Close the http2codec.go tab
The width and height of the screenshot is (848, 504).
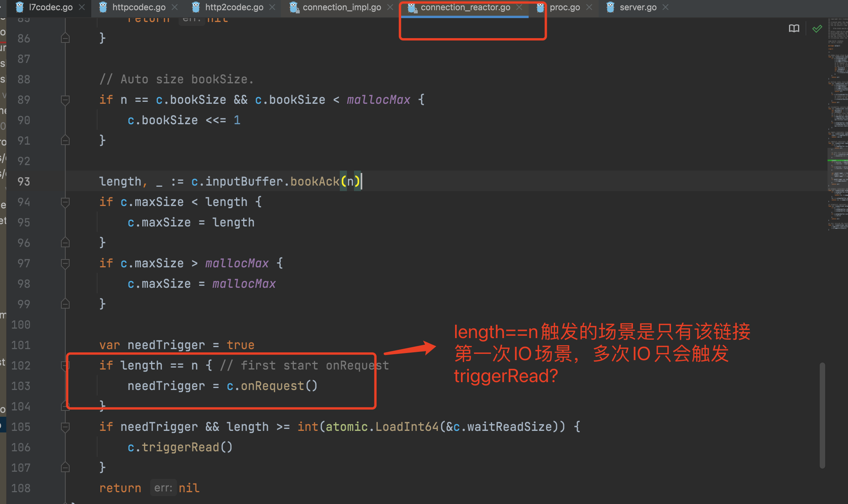pyautogui.click(x=272, y=7)
